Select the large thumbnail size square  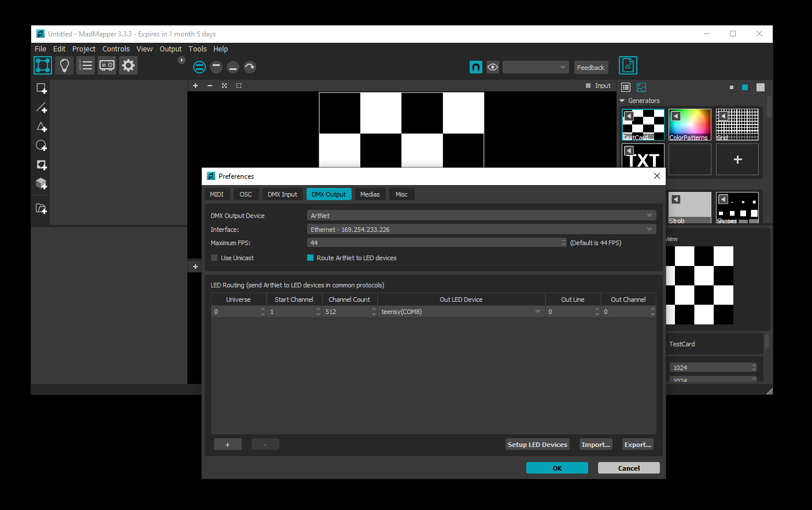click(x=761, y=87)
